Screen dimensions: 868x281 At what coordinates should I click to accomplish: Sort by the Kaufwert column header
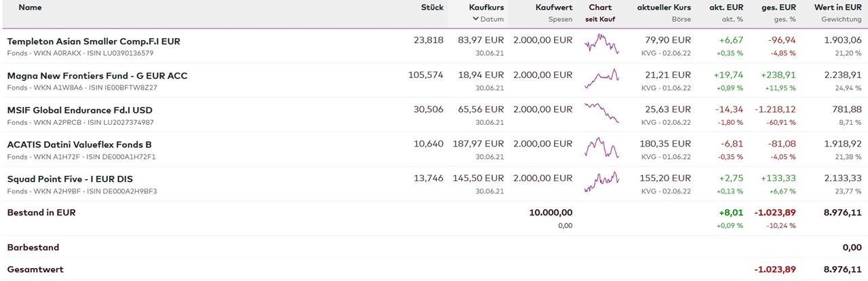pos(553,7)
